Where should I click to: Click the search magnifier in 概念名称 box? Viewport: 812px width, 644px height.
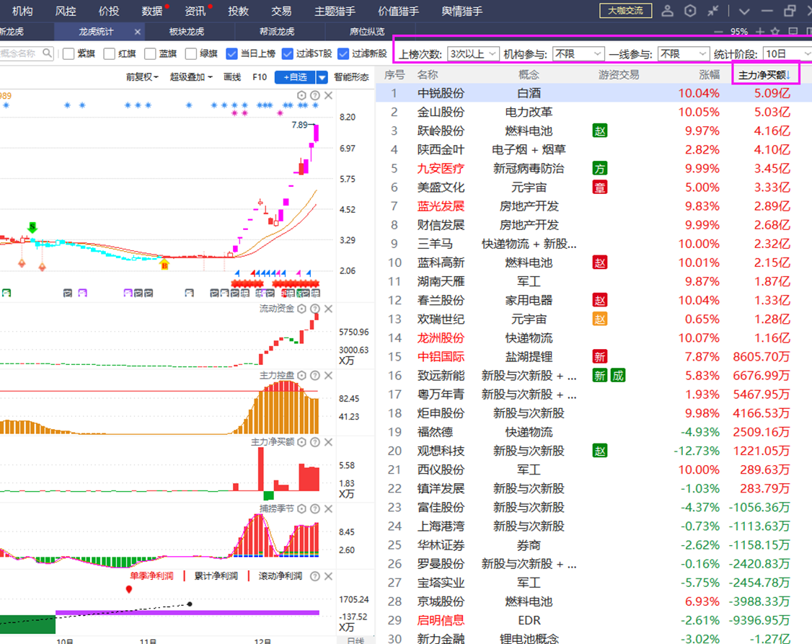47,53
